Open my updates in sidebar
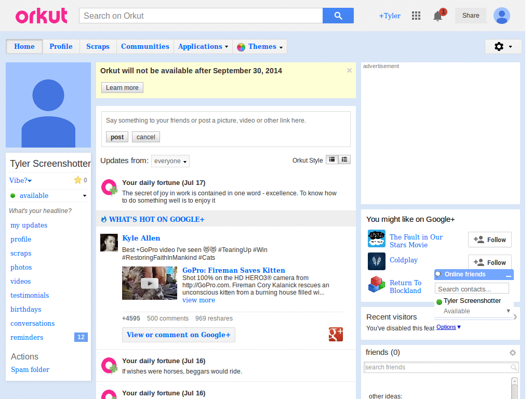Screen dimensions: 532x399 [29, 225]
